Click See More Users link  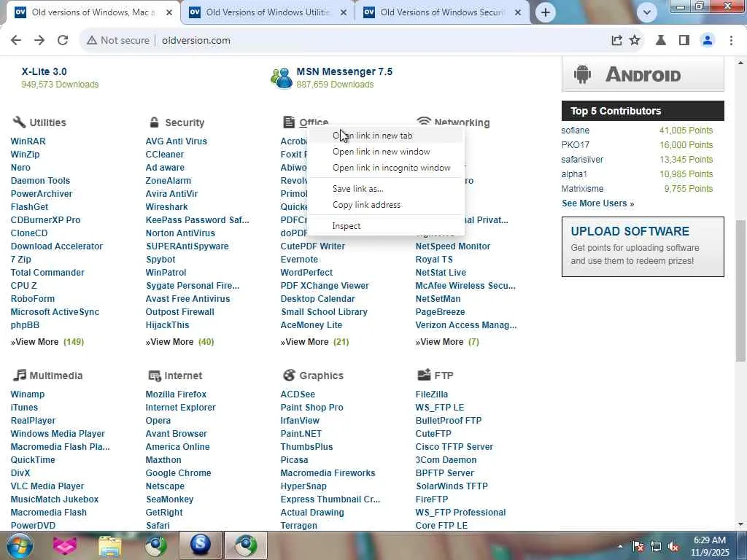click(598, 203)
